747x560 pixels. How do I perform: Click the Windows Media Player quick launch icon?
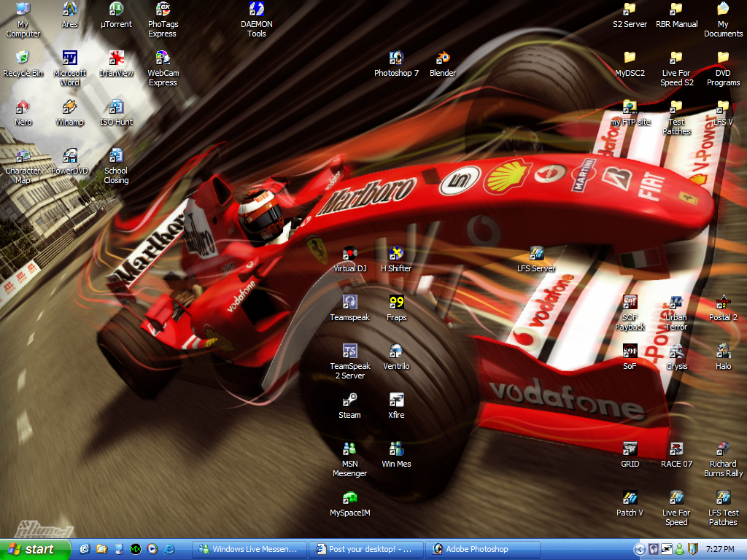coord(152,549)
